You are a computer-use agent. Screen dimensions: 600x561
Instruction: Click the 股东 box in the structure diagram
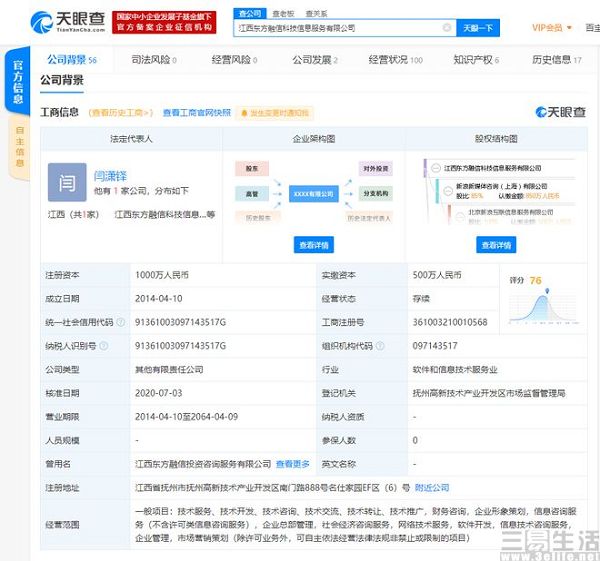tap(252, 169)
